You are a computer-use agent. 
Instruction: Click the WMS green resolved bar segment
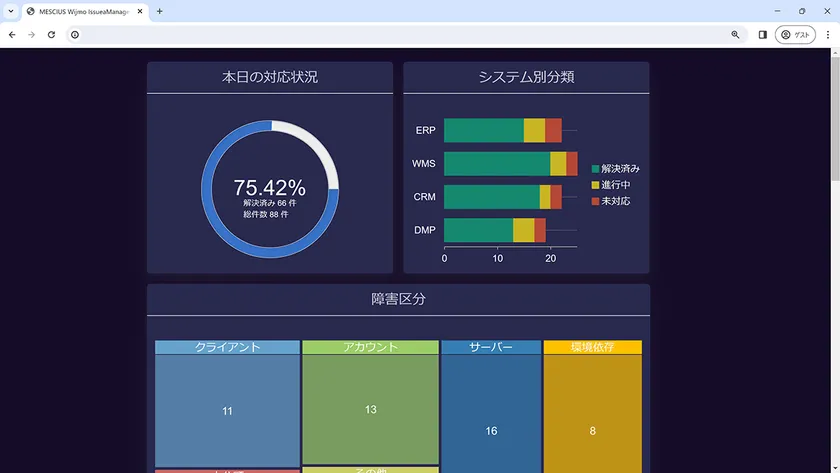(x=497, y=164)
